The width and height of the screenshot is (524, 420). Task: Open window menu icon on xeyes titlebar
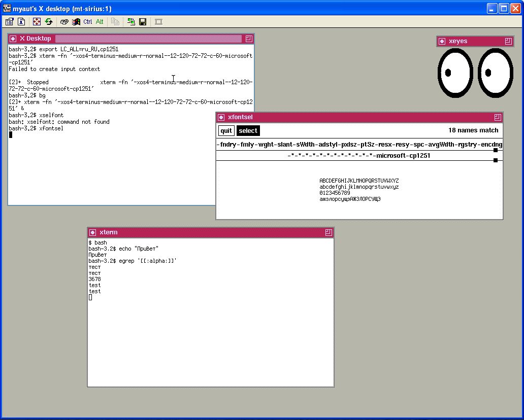442,41
